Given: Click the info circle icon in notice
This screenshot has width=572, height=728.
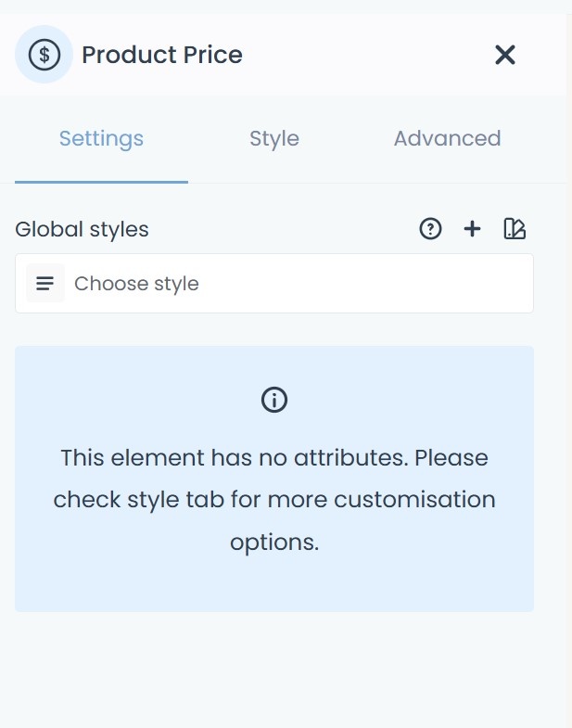Looking at the screenshot, I should coord(274,400).
